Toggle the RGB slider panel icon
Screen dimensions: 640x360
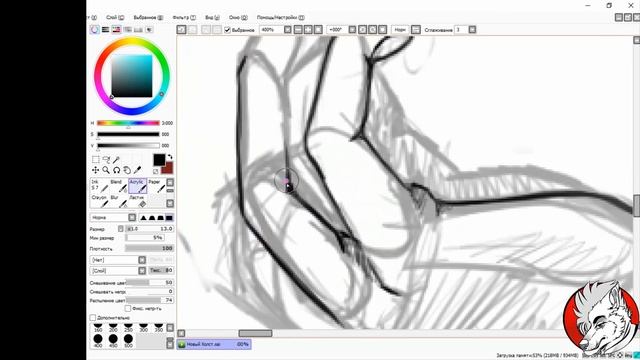(x=105, y=29)
